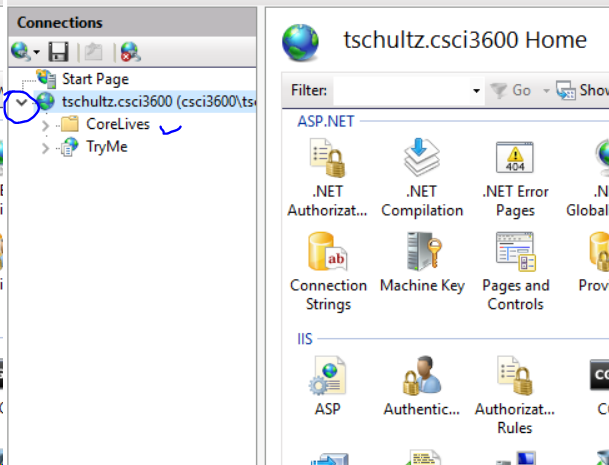Click Save icon in Connections toolbar
Screen dimensions: 609x465
coord(58,52)
